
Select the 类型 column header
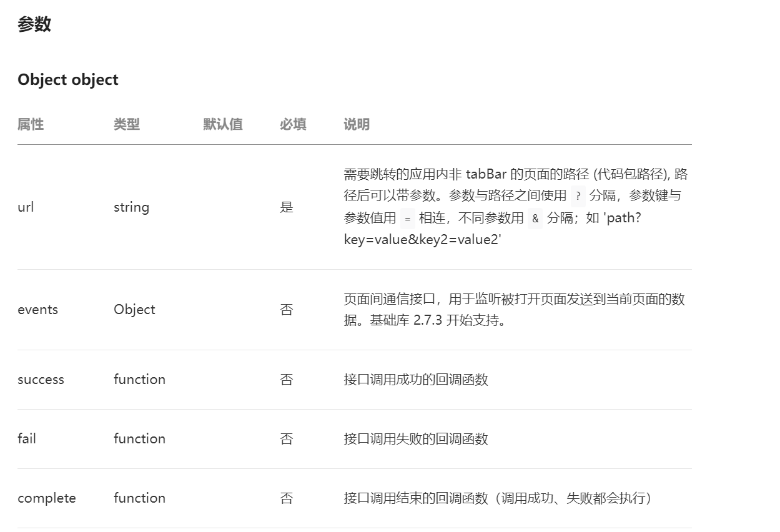(127, 124)
